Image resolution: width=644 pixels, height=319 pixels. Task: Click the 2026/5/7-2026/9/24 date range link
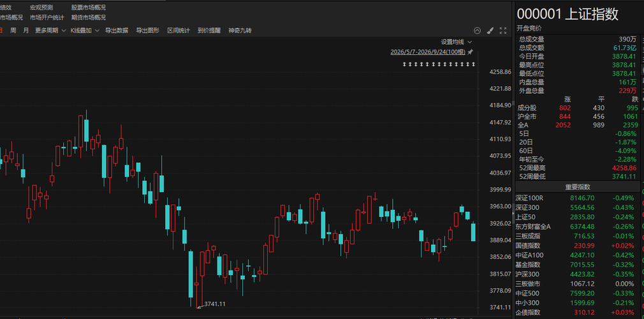(428, 52)
